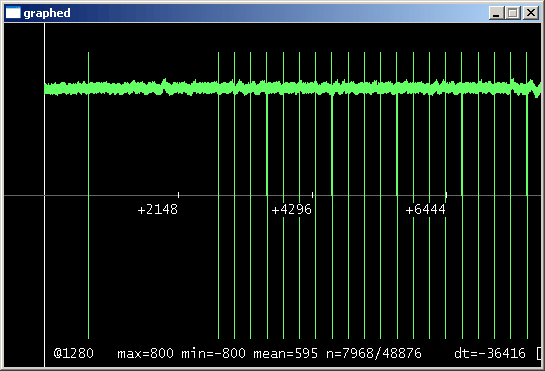The image size is (545, 371).
Task: Select the +2148 axis label
Action: [x=158, y=210]
